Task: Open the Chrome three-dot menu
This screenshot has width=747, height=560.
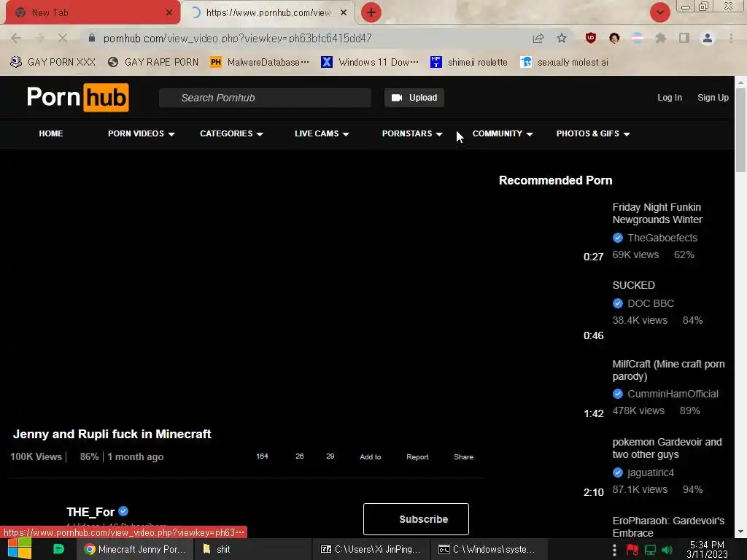Action: [731, 38]
